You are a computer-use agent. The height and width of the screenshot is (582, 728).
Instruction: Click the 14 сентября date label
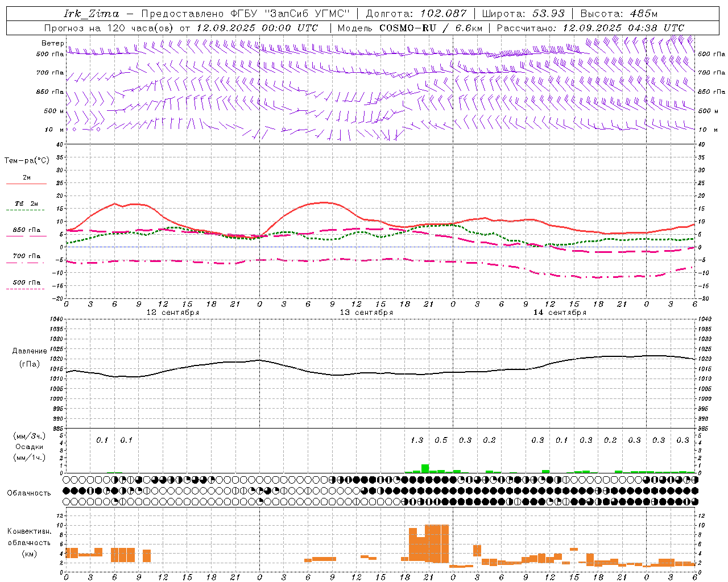click(x=560, y=313)
